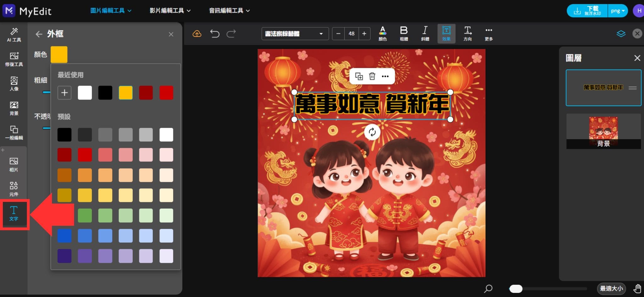Click the zoom slider handle
Screen dimensions: 644x297
point(516,289)
